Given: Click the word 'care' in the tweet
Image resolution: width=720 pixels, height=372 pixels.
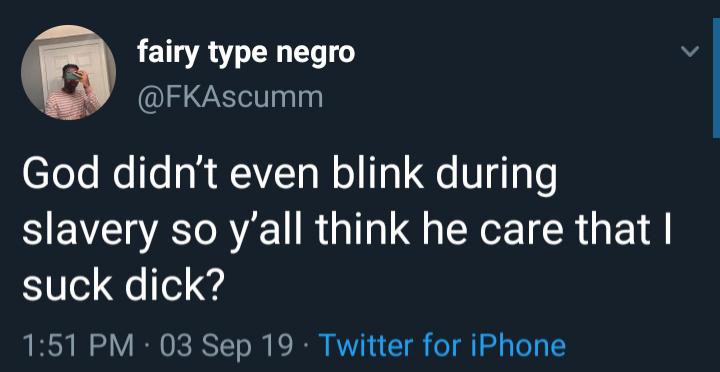Looking at the screenshot, I should (x=512, y=234).
